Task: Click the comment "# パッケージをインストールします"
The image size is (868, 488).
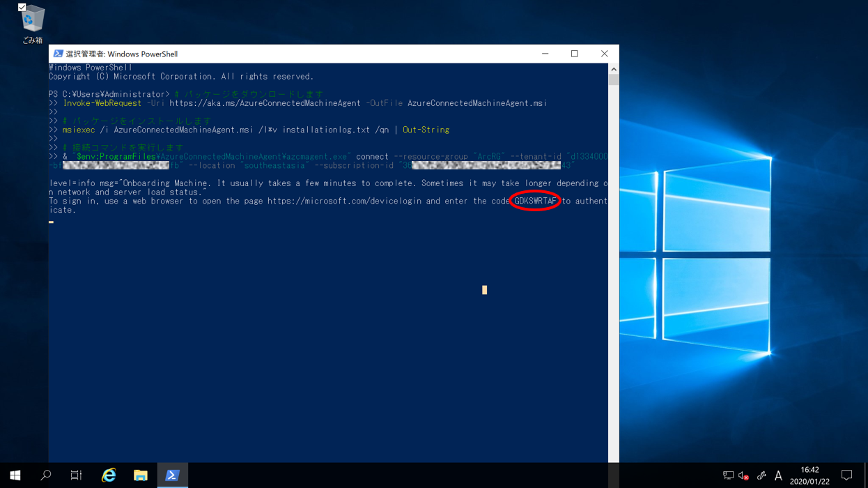Action: (137, 121)
